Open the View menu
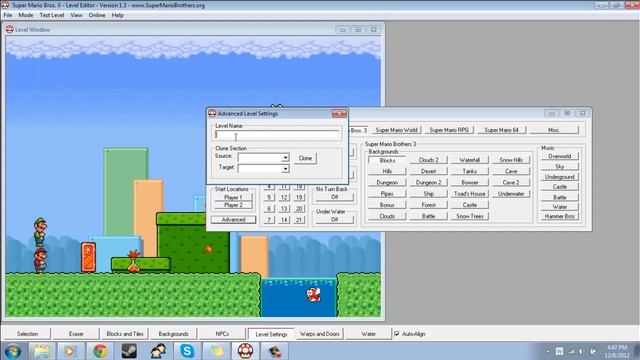 pos(76,15)
